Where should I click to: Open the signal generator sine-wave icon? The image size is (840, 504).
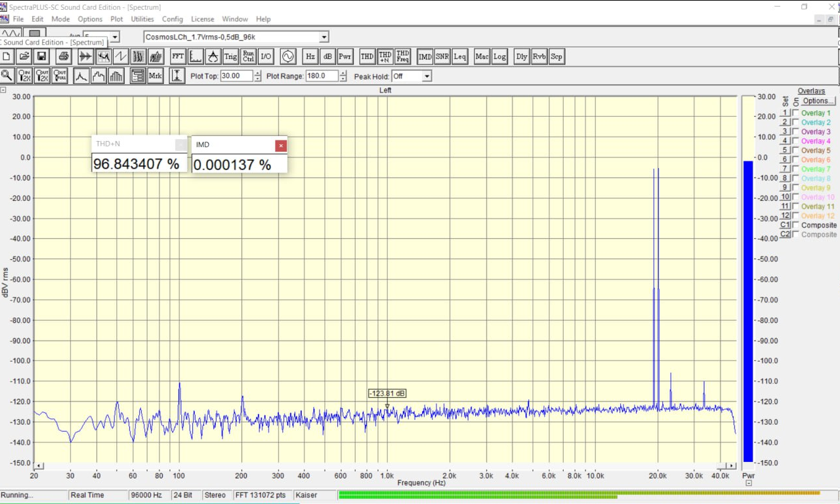coord(287,56)
